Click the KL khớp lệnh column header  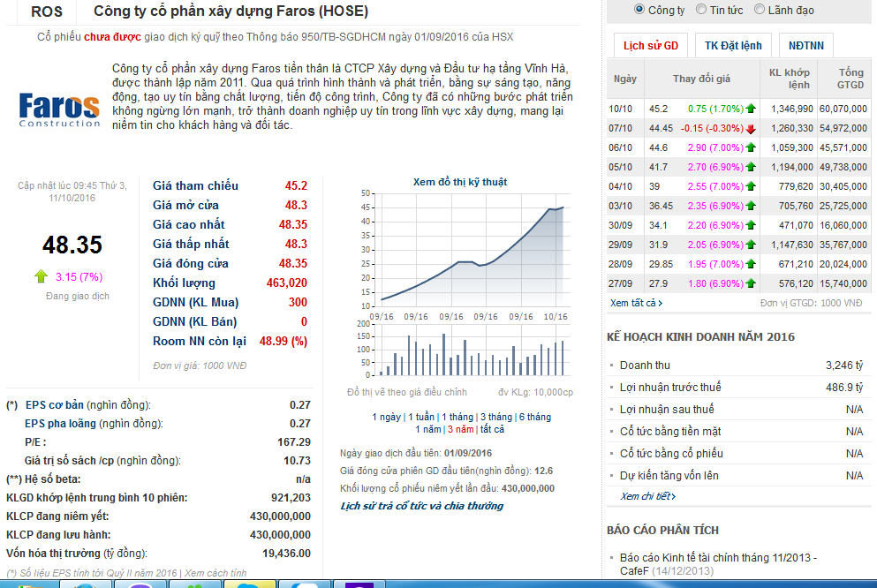click(x=789, y=79)
